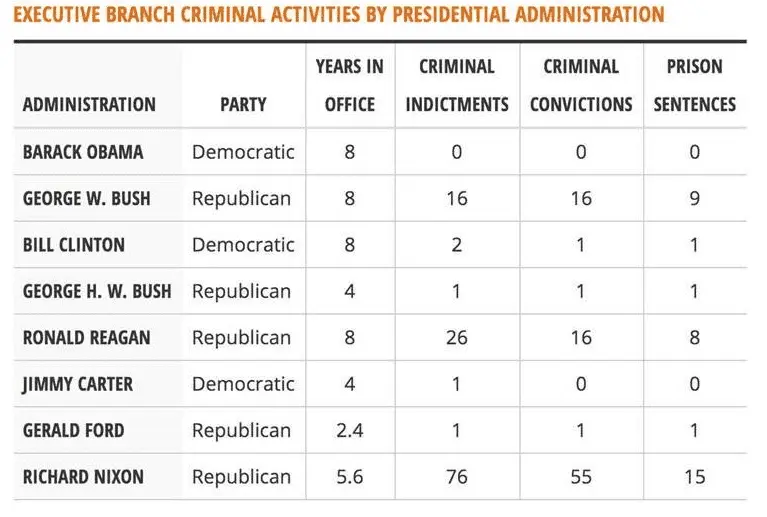Click Gerald Ford's 2.4 years in office

pos(349,430)
